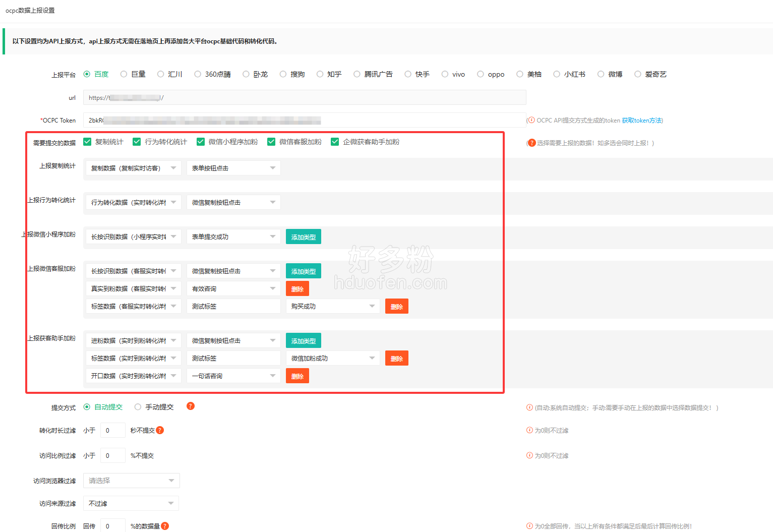Viewport: 773px width, 532px height.
Task: Click the help icon beside 手动提交
Action: [191, 406]
